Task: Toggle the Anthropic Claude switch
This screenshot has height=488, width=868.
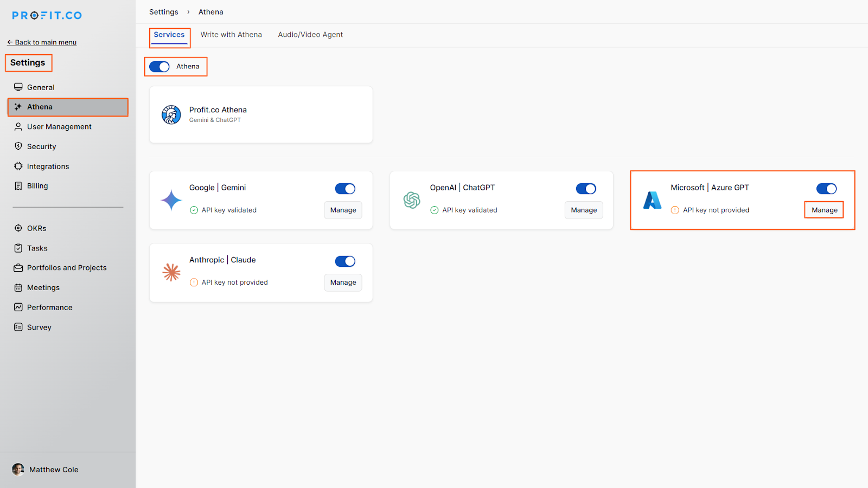Action: [345, 261]
